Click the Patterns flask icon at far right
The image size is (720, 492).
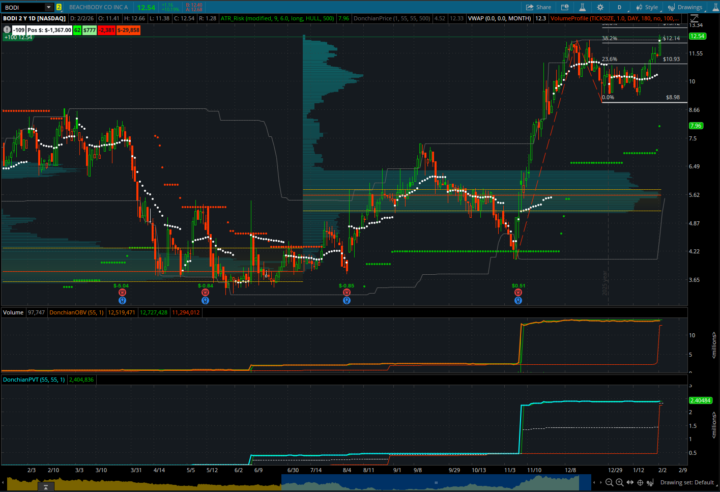point(713,6)
